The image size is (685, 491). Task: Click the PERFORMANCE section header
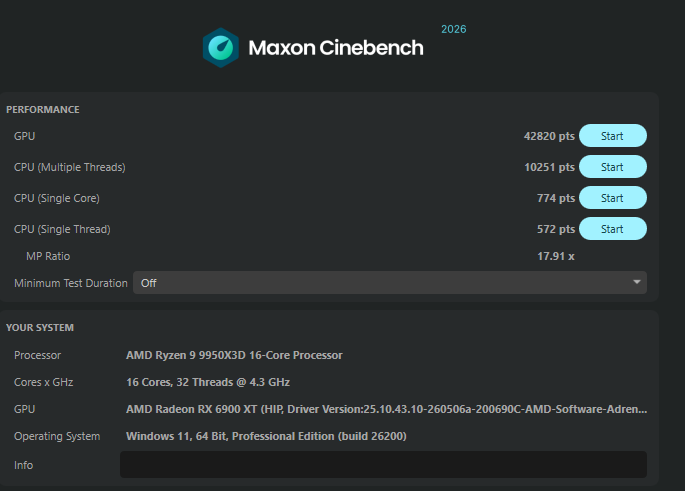click(x=43, y=110)
